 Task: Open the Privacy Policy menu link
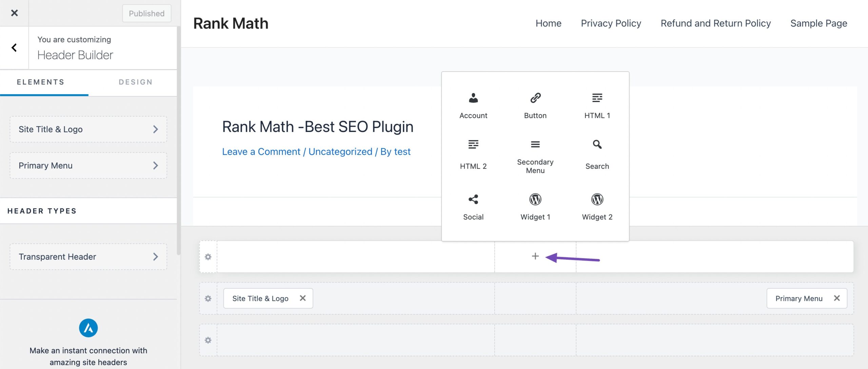(x=611, y=23)
